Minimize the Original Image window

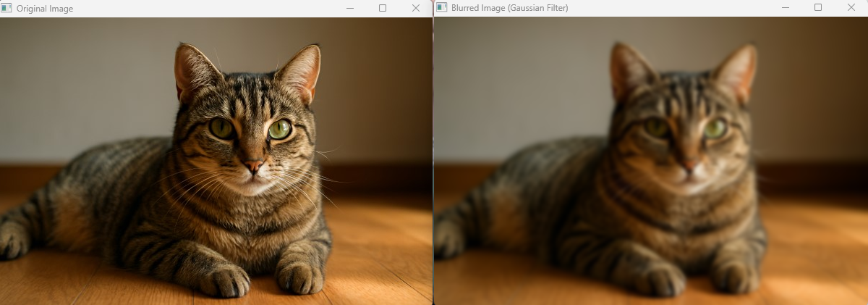coord(350,8)
